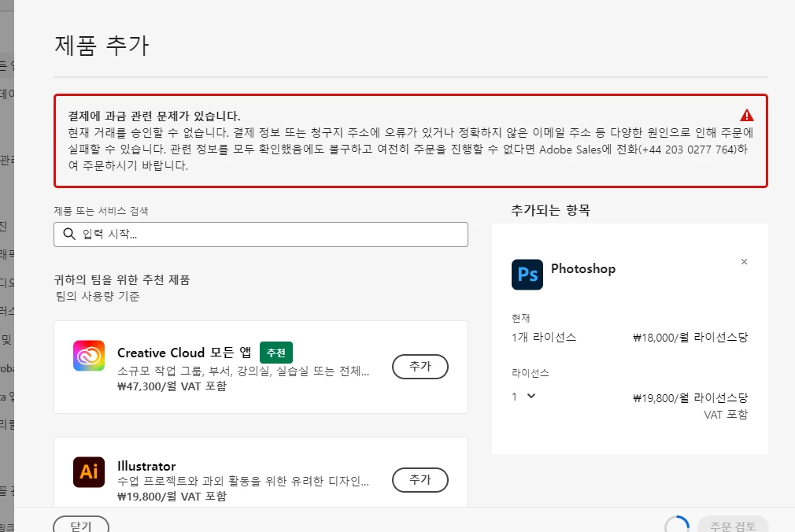Screen dimensions: 795x532
Task: Click the ₩47,300/월 VAT 포함 price
Action: tap(172, 386)
